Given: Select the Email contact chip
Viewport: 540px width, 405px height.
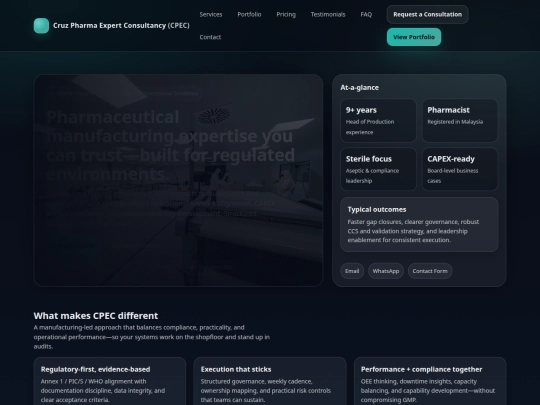Looking at the screenshot, I should point(352,271).
